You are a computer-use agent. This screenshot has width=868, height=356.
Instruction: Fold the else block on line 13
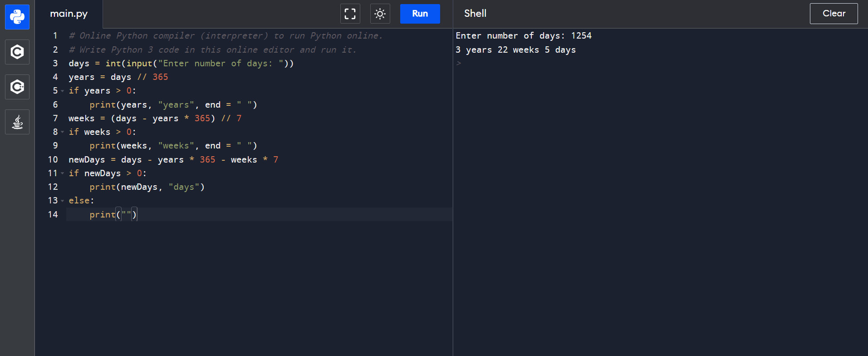click(x=63, y=201)
